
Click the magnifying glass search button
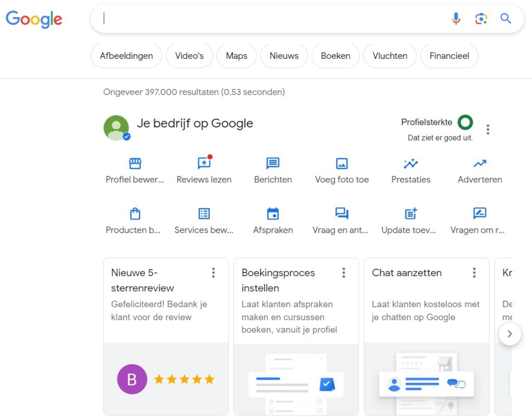tap(506, 18)
